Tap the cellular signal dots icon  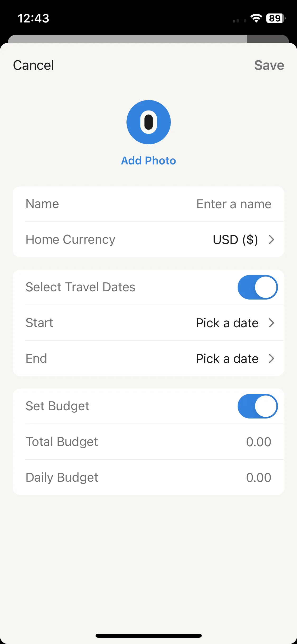239,21
